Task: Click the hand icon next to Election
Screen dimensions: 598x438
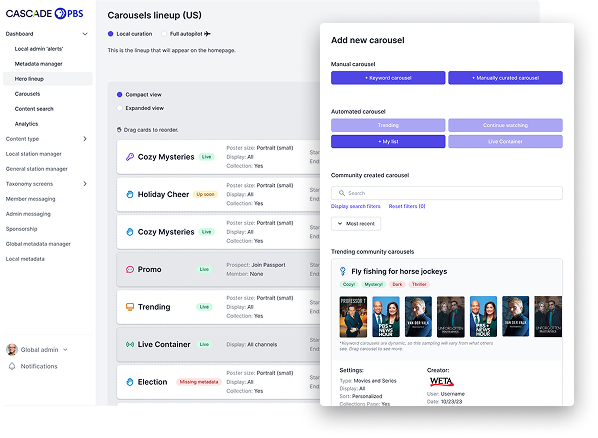Action: pos(130,382)
